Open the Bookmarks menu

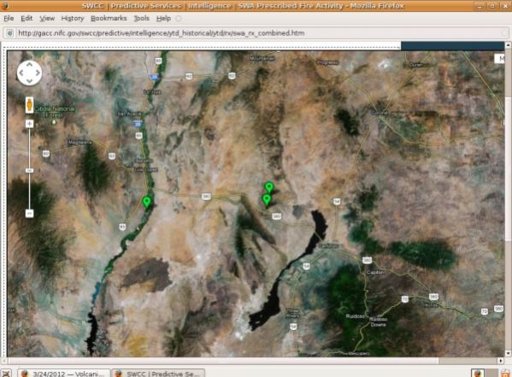pos(109,18)
